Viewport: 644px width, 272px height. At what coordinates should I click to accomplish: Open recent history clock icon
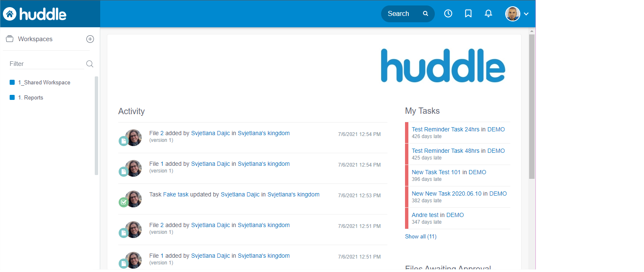448,14
